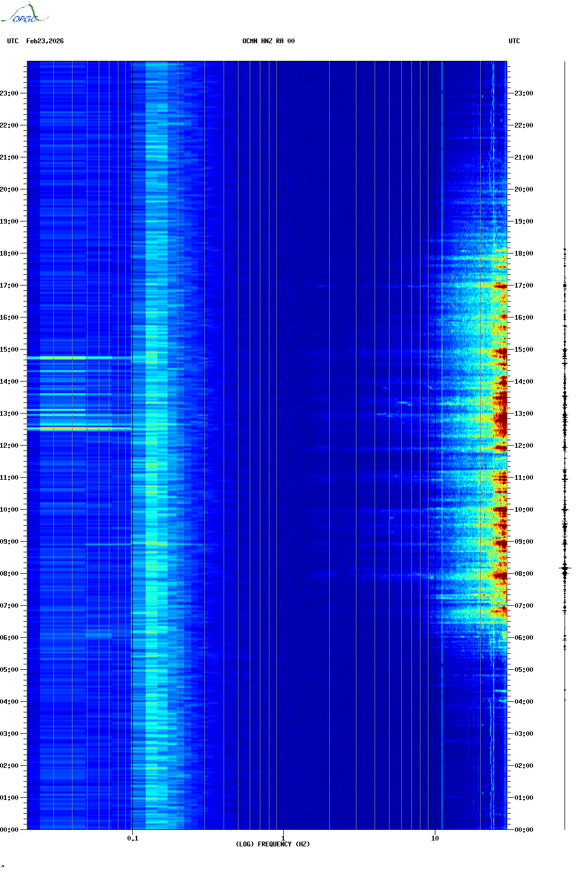Image resolution: width=588 pixels, height=872 pixels.
Task: Click the 01:00 label on the left time axis
Action: 9,798
